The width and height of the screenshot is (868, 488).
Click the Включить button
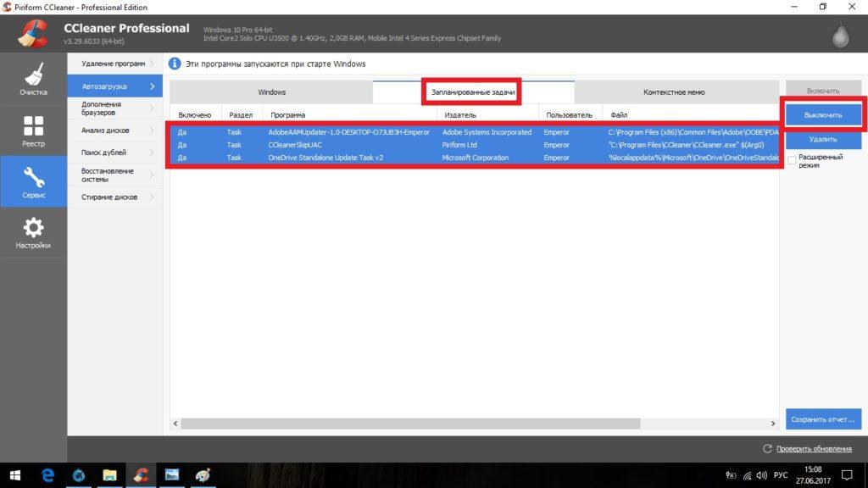823,91
